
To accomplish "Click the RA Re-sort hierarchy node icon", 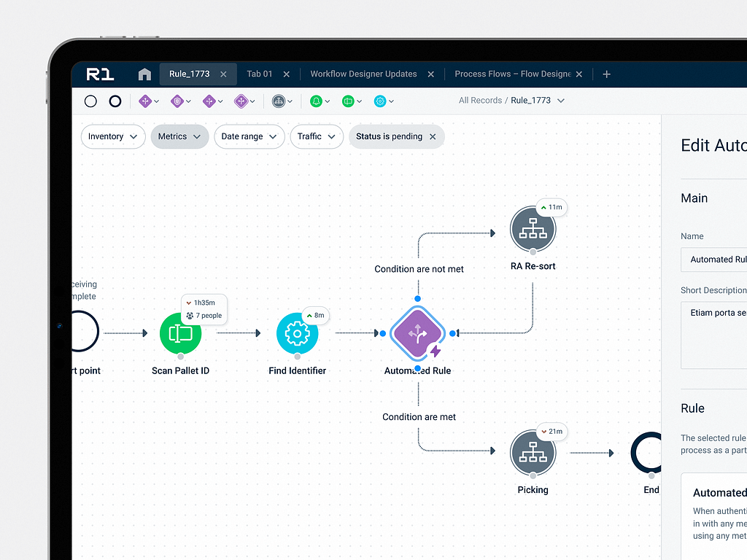I will (x=533, y=229).
